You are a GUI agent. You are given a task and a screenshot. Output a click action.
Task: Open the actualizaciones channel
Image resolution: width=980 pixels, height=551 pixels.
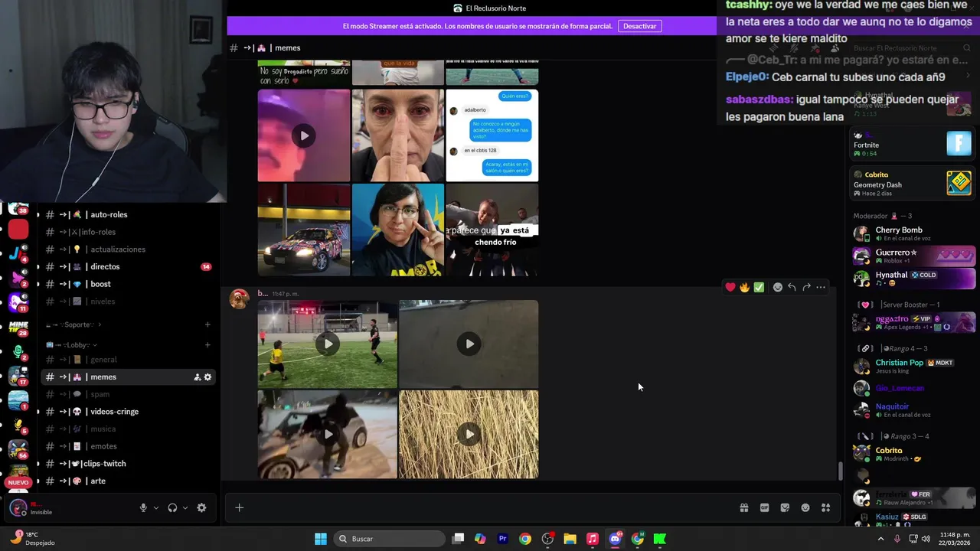click(x=128, y=249)
